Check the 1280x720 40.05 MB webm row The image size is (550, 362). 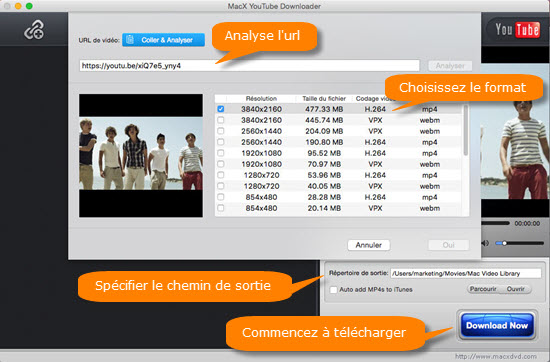(221, 186)
